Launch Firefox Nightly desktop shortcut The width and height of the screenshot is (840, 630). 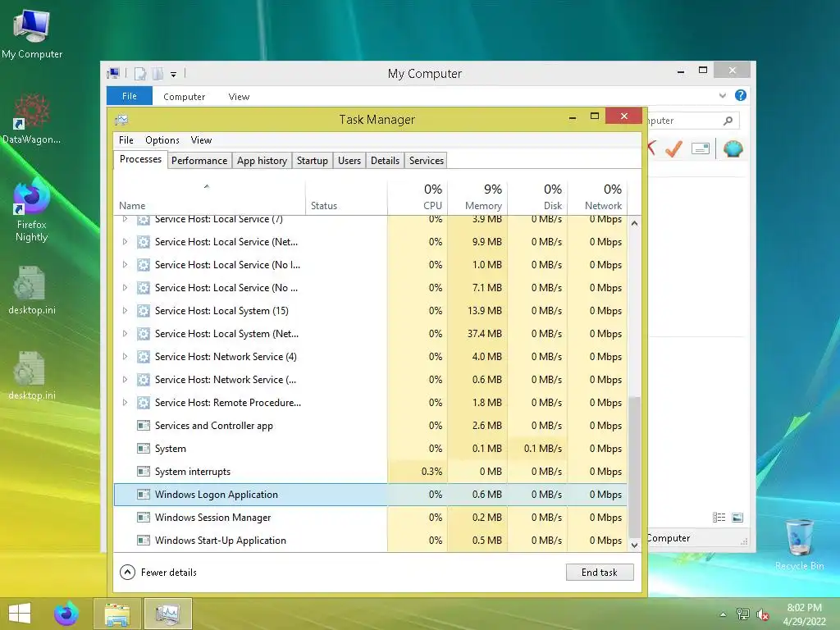(32, 210)
